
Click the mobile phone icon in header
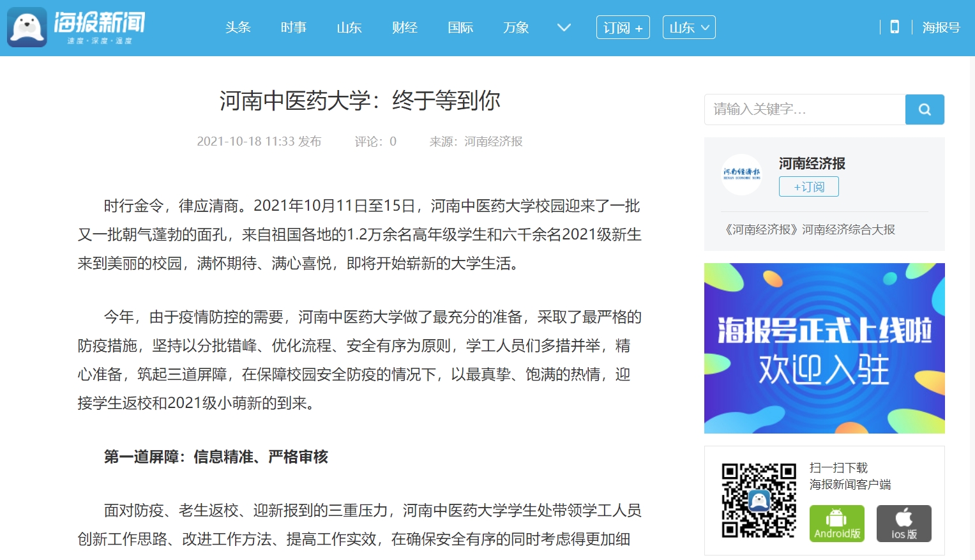[x=895, y=27]
